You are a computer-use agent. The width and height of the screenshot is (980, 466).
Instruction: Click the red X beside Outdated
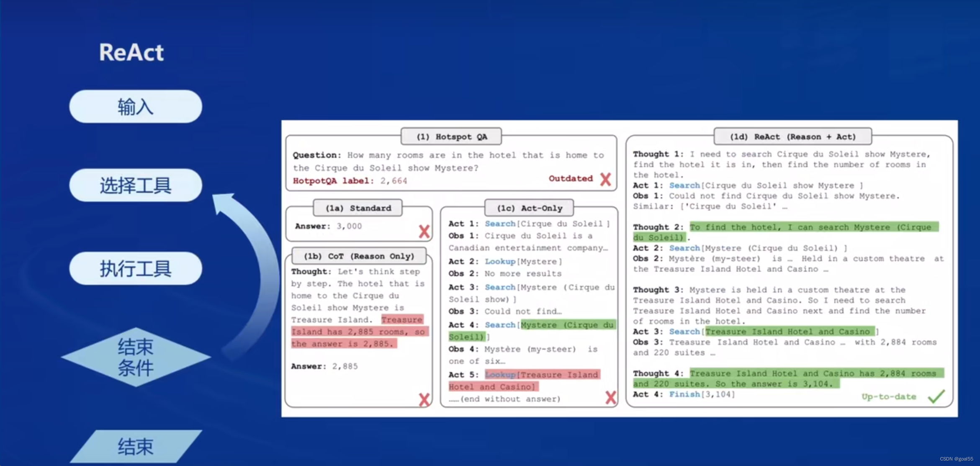(x=605, y=180)
